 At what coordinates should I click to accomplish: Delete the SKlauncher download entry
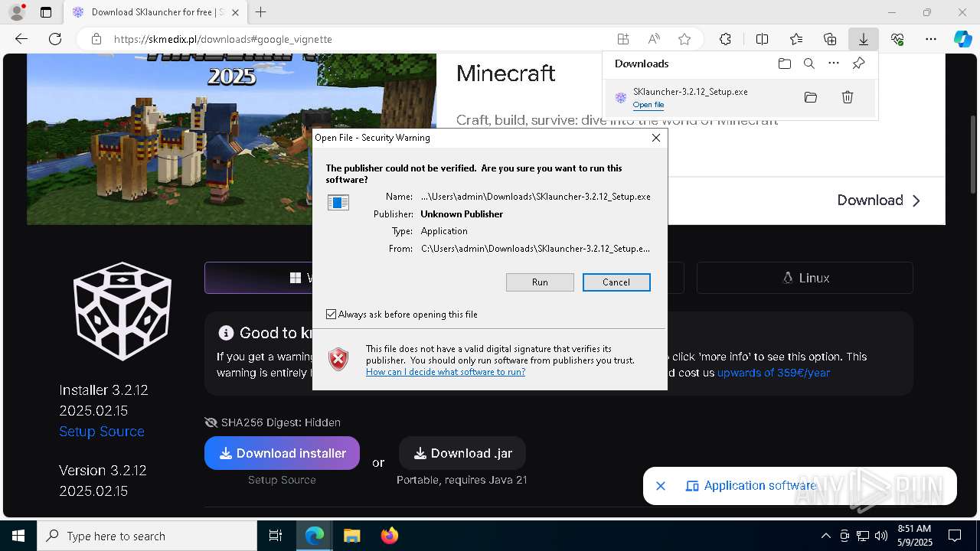pos(848,97)
